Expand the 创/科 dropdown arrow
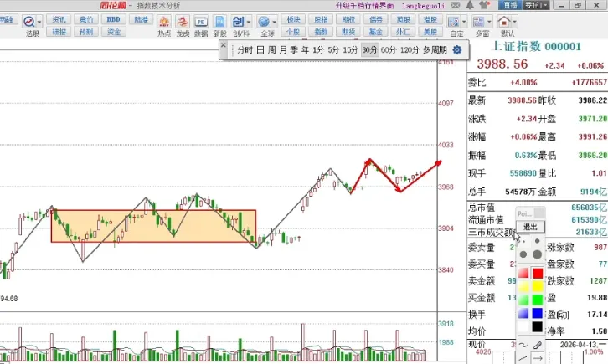 (249, 22)
